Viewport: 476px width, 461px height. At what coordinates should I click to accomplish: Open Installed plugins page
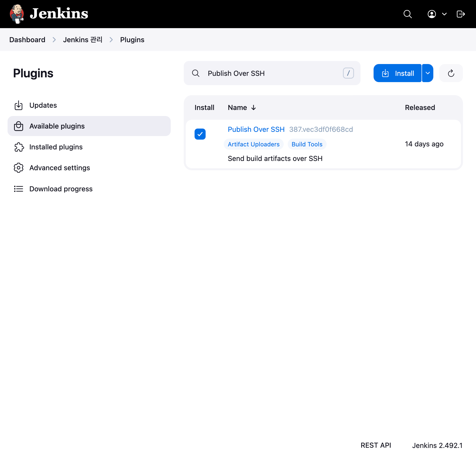pos(89,147)
